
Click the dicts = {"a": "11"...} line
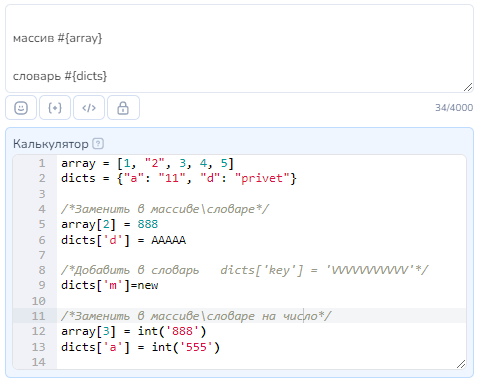tap(179, 178)
